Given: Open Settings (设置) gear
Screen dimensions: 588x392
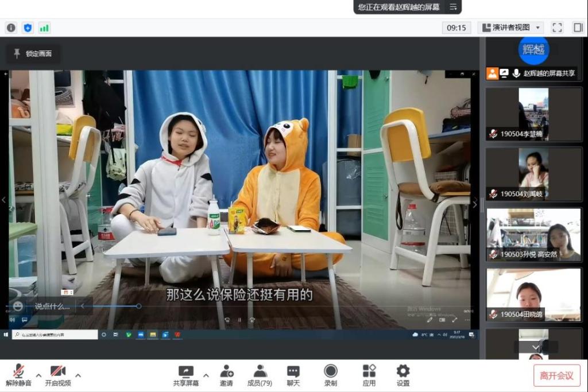Looking at the screenshot, I should click(x=403, y=375).
